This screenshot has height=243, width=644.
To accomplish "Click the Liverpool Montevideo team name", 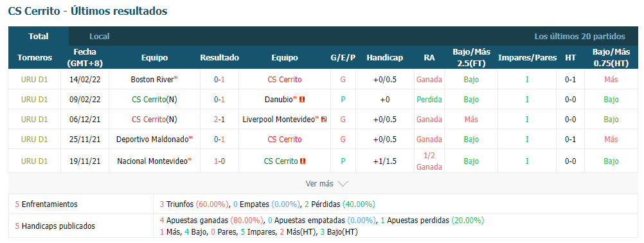I will (278, 120).
